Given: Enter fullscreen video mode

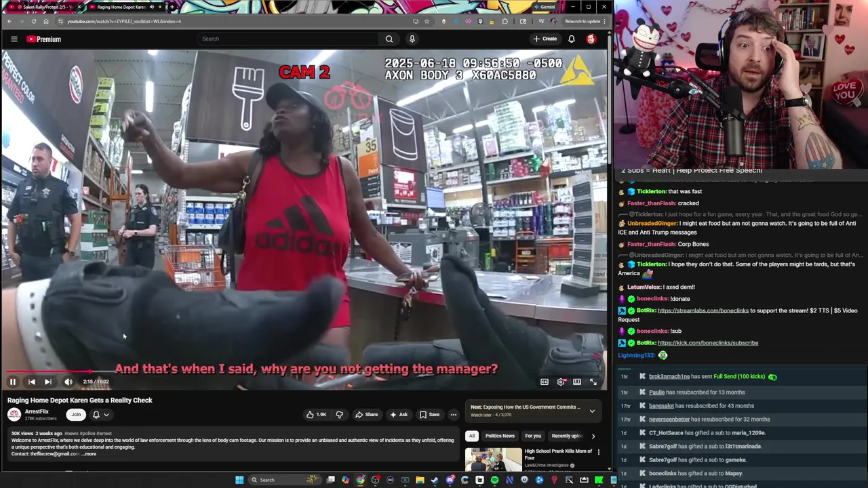Looking at the screenshot, I should 593,382.
